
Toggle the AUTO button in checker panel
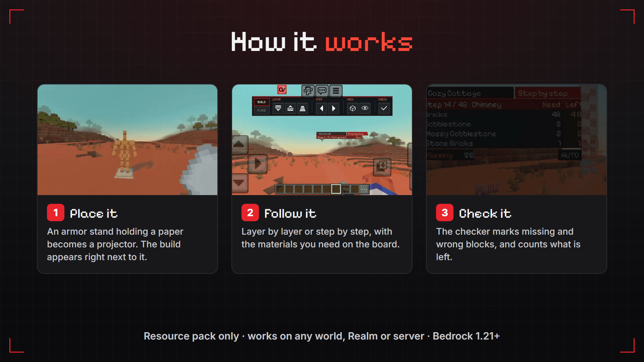tap(570, 155)
